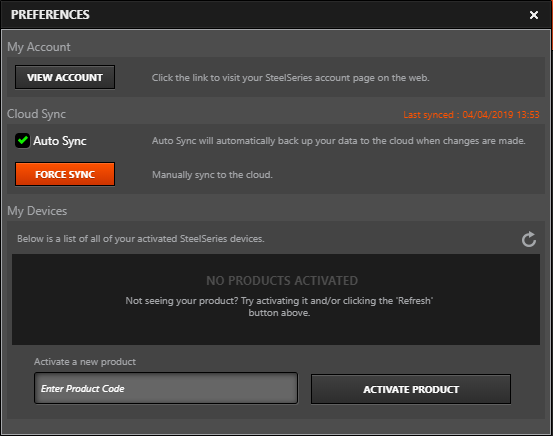The image size is (553, 436).
Task: Toggle the Auto Sync checkbox
Action: (23, 141)
